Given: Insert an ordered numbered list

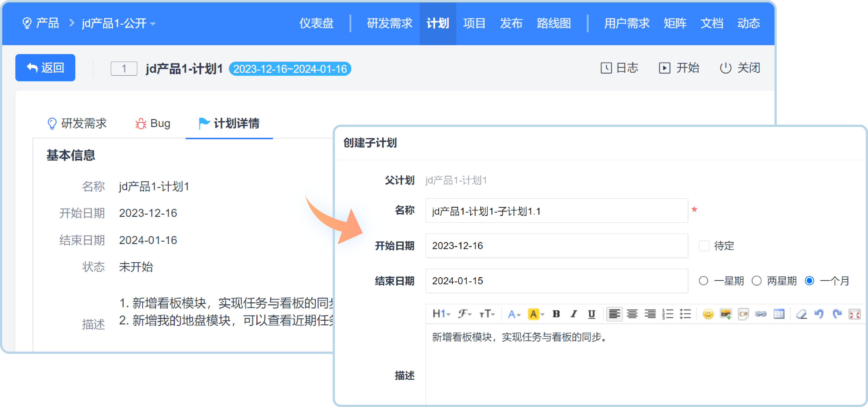Looking at the screenshot, I should click(667, 314).
